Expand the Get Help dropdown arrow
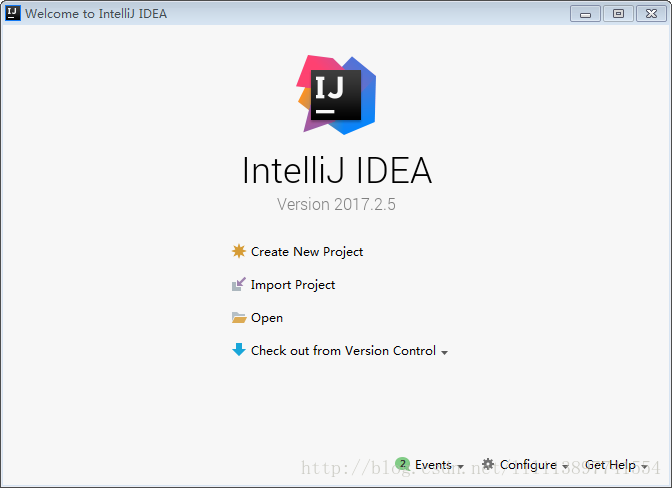Screen dimensions: 672x488 point(644,467)
